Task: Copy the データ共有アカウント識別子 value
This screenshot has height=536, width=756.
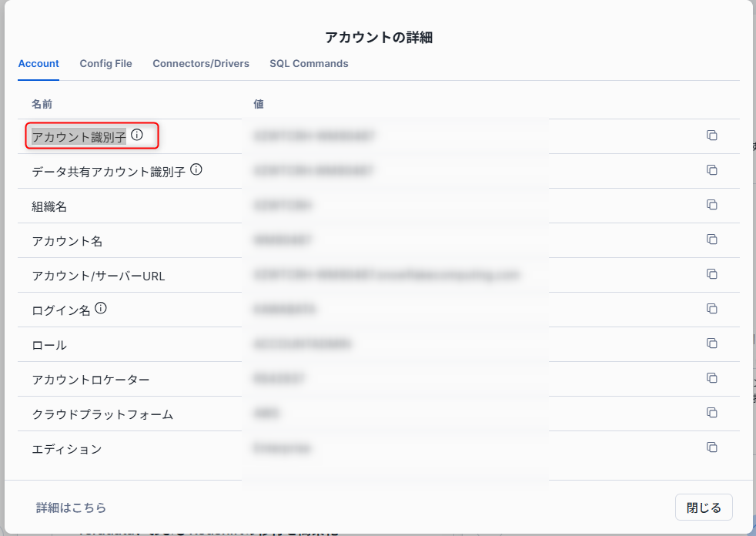Action: (x=712, y=170)
